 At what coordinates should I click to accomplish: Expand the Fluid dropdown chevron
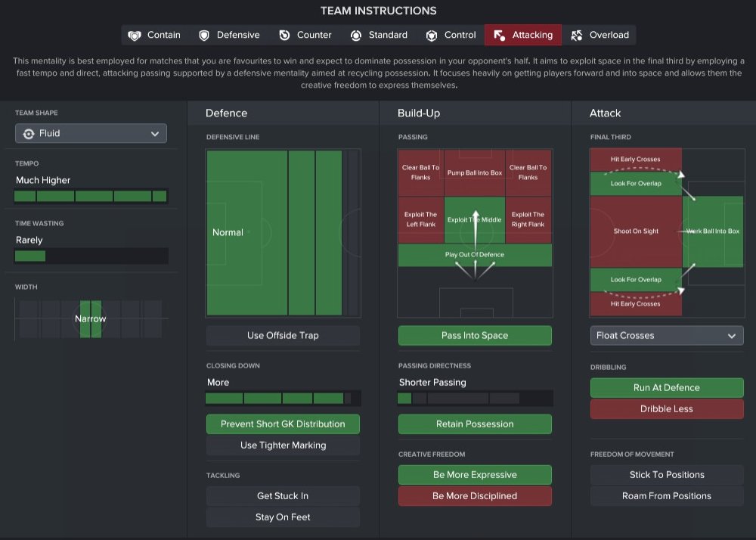pos(155,134)
